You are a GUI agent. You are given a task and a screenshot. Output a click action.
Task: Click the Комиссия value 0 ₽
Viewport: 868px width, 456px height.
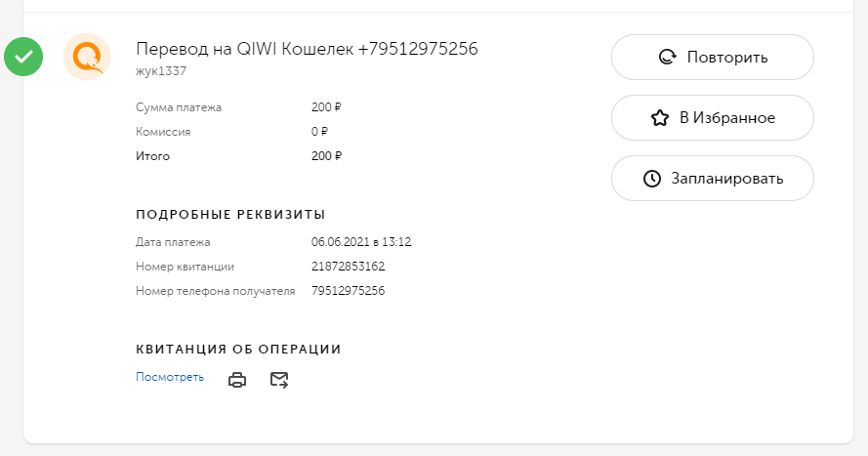tap(319, 132)
